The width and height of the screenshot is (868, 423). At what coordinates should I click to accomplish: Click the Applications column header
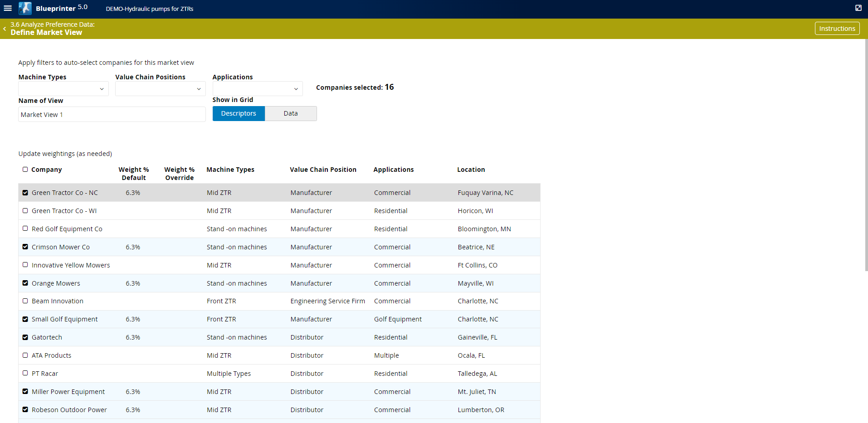[x=394, y=170]
